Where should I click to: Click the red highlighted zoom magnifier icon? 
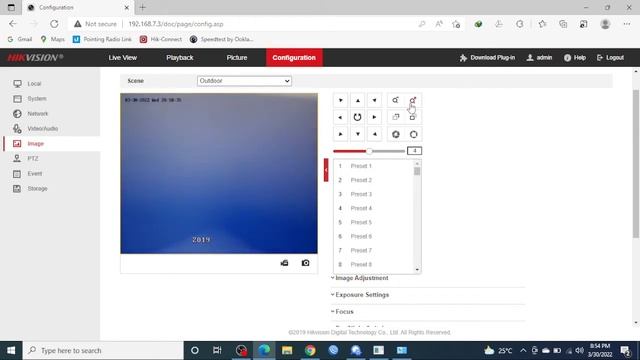click(413, 100)
